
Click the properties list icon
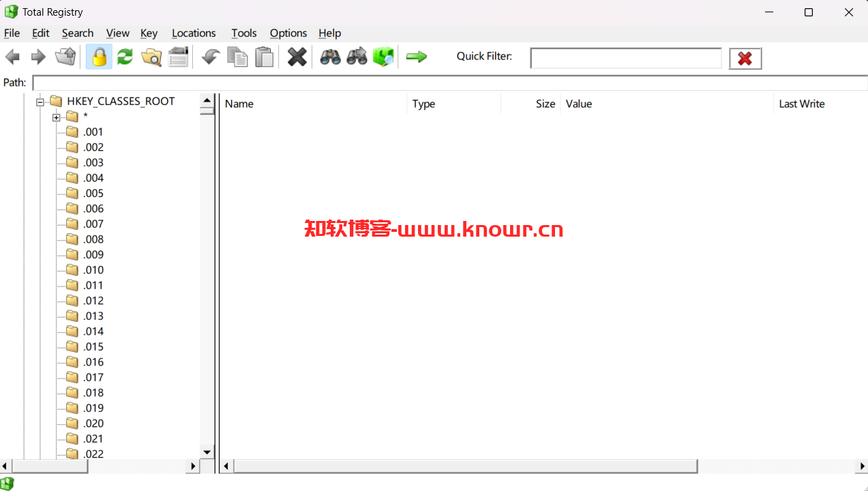[178, 57]
